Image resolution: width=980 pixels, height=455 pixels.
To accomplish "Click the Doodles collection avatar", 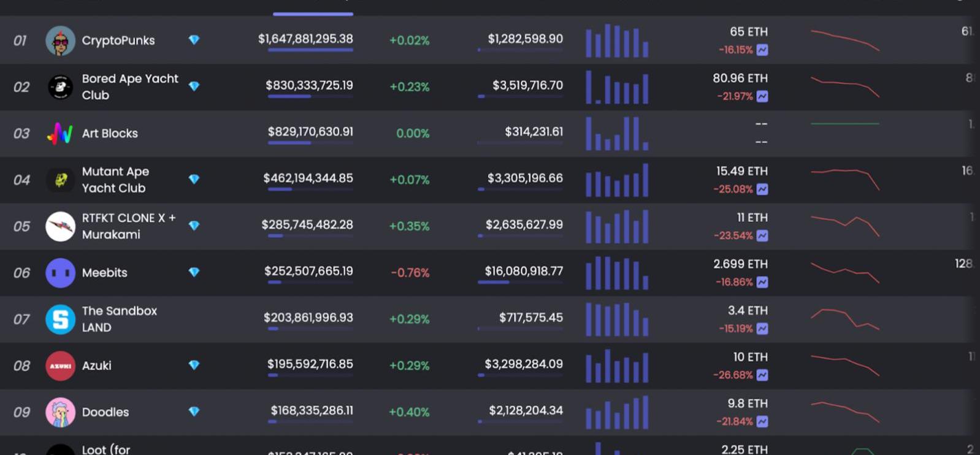I will point(60,412).
